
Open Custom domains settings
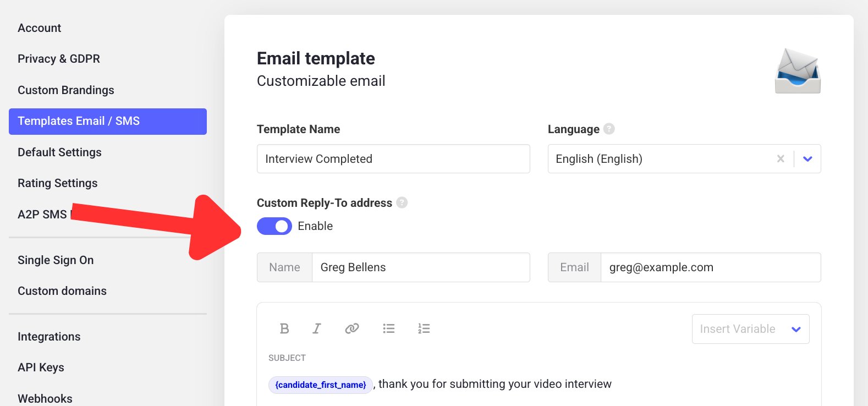(62, 291)
